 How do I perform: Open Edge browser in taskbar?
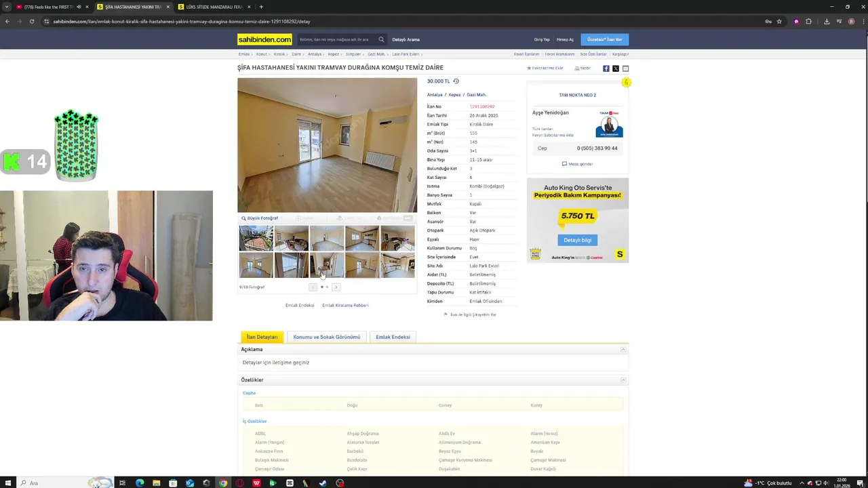pos(140,483)
